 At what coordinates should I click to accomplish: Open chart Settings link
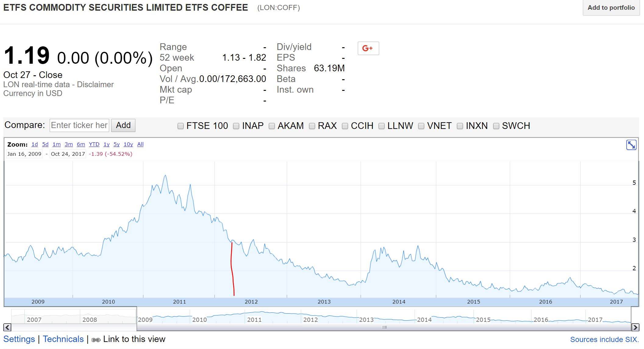coord(19,339)
